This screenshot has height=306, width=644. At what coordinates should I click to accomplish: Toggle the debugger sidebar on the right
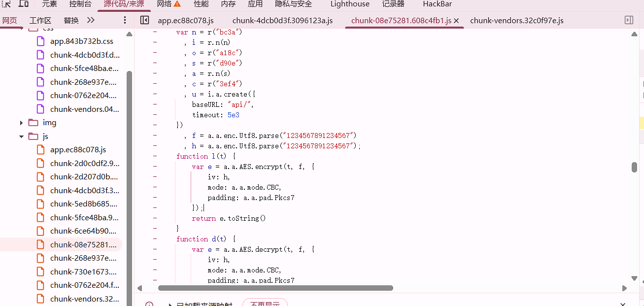629,20
